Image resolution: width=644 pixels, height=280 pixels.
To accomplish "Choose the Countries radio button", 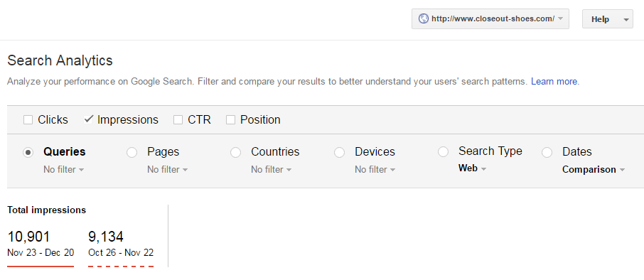I will [236, 152].
